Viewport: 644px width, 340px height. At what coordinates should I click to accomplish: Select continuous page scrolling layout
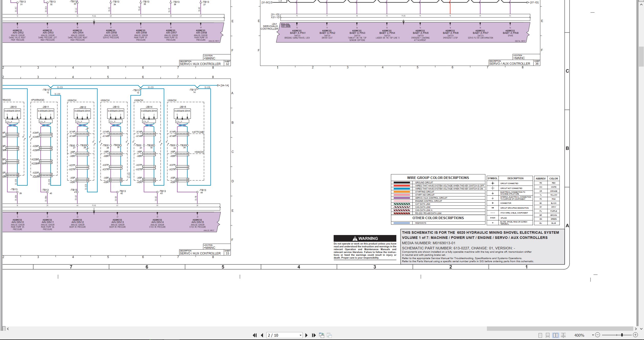pyautogui.click(x=548, y=335)
